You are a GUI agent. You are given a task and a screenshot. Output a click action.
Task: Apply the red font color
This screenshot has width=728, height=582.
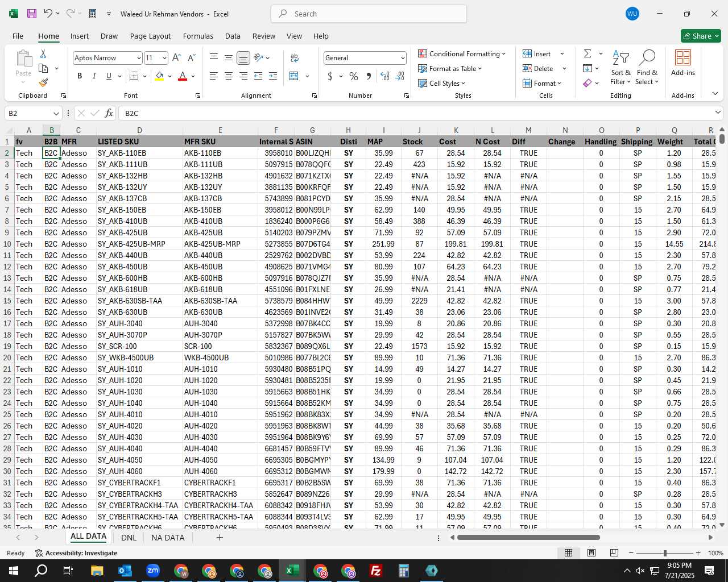(183, 76)
